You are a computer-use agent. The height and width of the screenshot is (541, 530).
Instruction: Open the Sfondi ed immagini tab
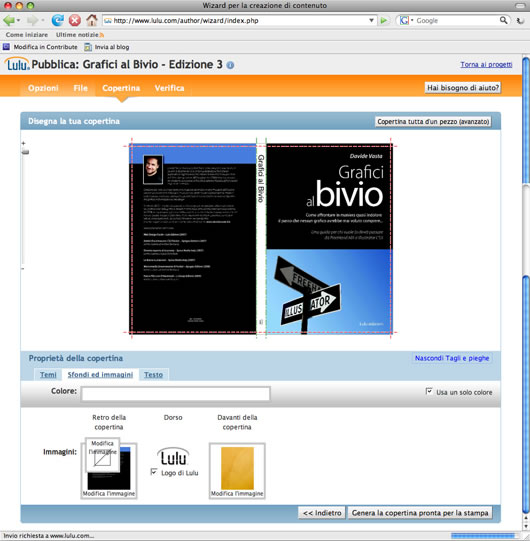point(100,374)
